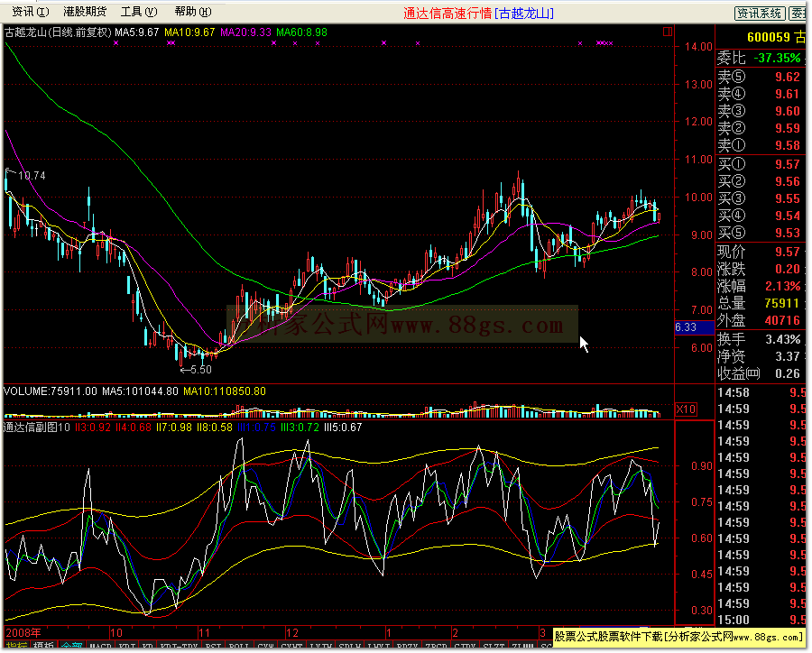Click the yellow MA10:9.67 legend label

coord(189,32)
